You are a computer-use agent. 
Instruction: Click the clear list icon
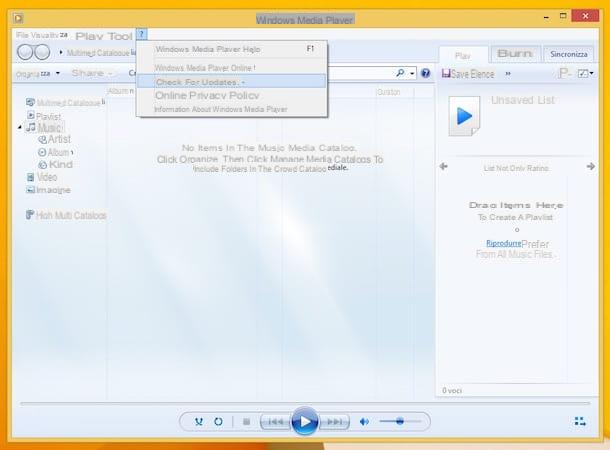click(564, 73)
